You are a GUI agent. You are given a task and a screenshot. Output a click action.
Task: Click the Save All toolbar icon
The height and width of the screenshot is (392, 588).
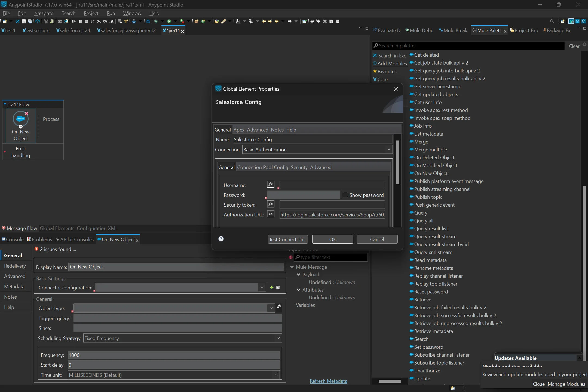click(x=30, y=21)
